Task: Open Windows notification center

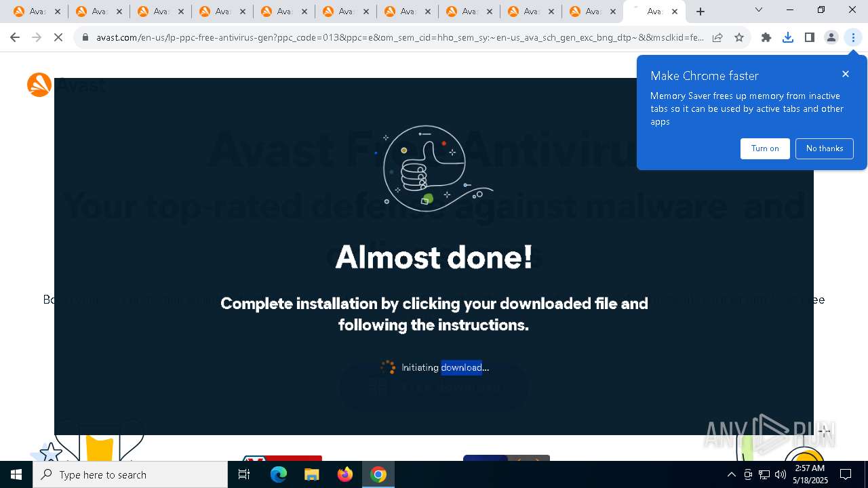Action: click(846, 474)
